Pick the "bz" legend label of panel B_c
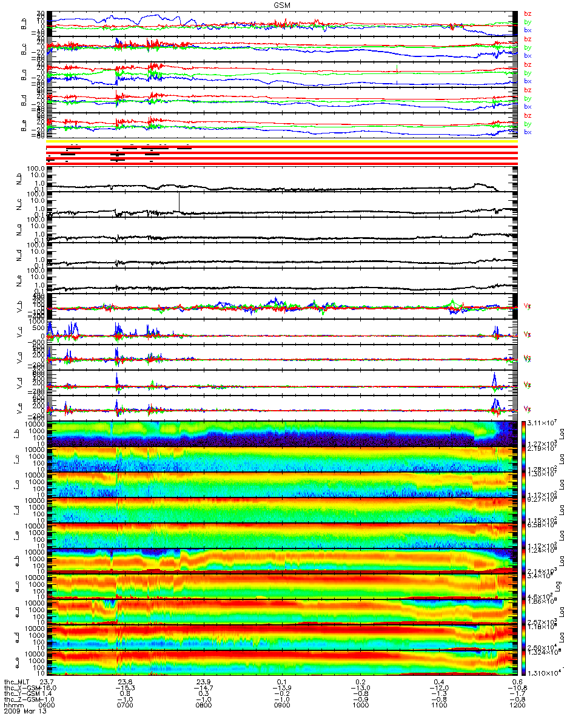Screen dimensions: 564x728 point(528,39)
